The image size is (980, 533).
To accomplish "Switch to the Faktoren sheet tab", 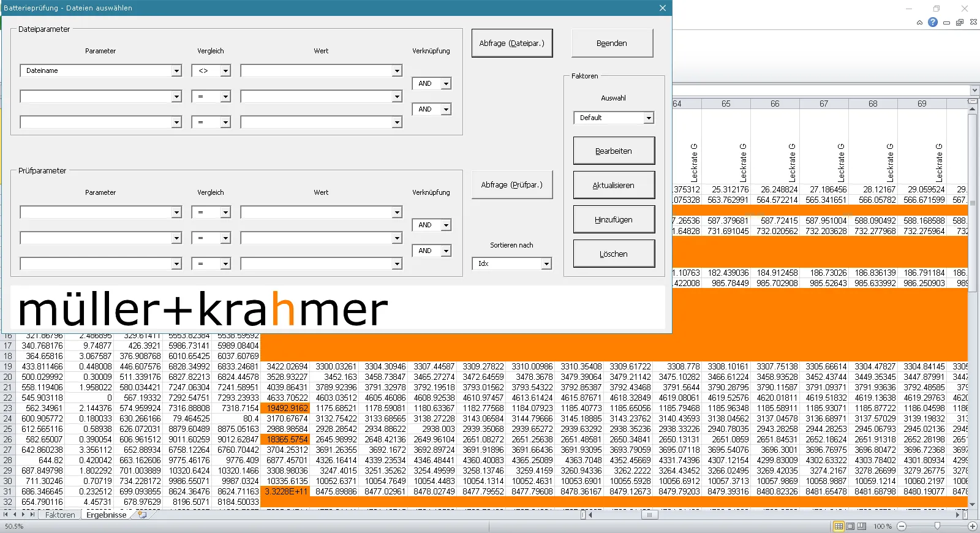I will 60,515.
